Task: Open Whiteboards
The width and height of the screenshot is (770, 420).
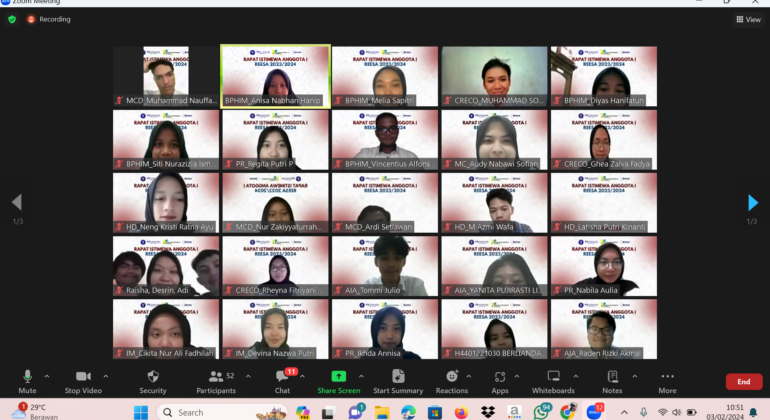Action: click(553, 382)
